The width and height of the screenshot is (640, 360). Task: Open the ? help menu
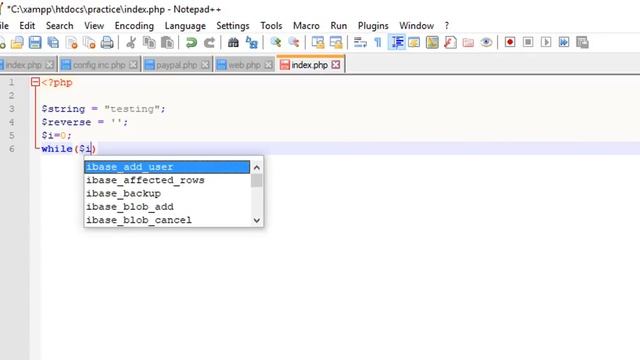click(x=447, y=26)
